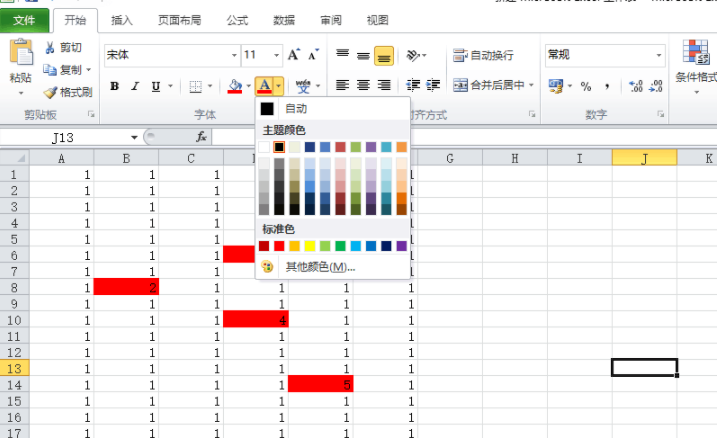The image size is (717, 438).
Task: Toggle italic formatting
Action: pyautogui.click(x=135, y=86)
